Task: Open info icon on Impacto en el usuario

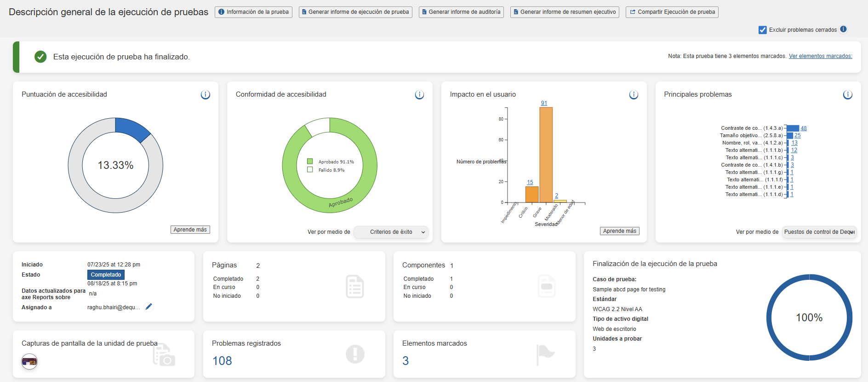Action: click(x=634, y=95)
